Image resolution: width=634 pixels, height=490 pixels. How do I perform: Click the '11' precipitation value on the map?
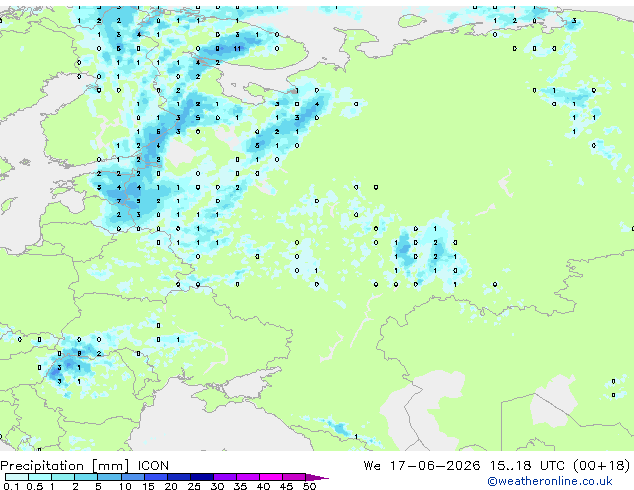coord(237,49)
